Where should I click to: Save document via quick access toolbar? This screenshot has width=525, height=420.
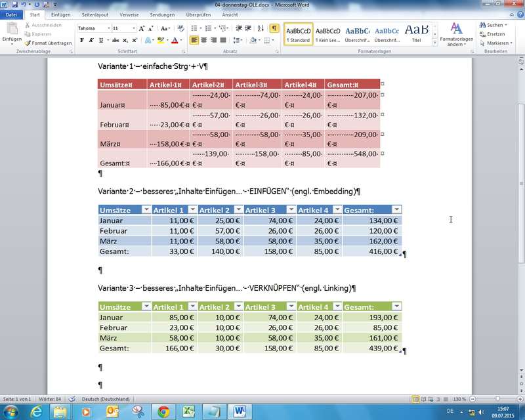tap(14, 5)
